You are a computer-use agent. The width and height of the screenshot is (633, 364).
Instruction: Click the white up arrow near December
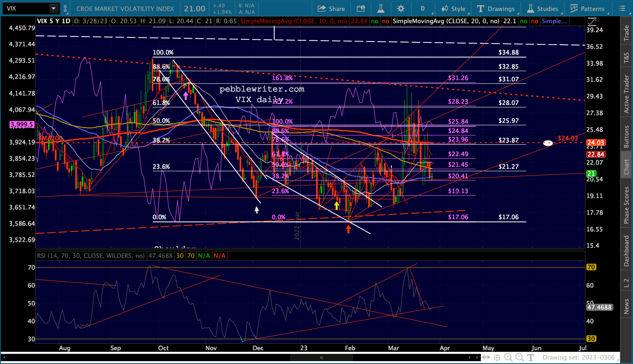pyautogui.click(x=257, y=209)
